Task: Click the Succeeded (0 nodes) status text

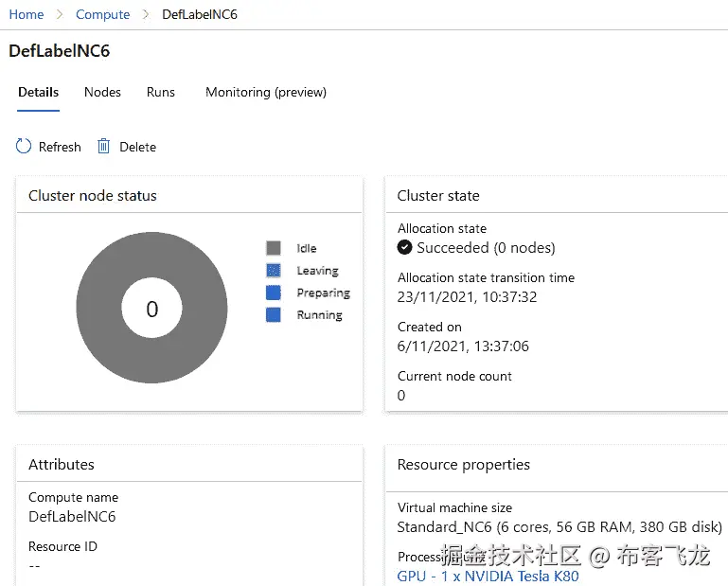Action: coord(486,248)
